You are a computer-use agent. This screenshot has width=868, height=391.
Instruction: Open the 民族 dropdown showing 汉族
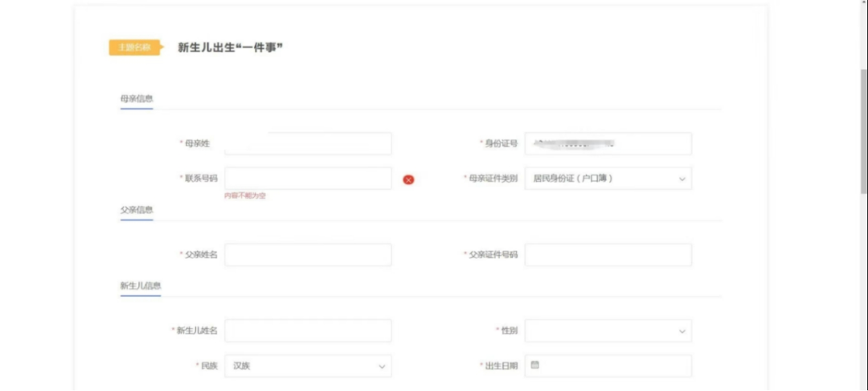(x=308, y=366)
